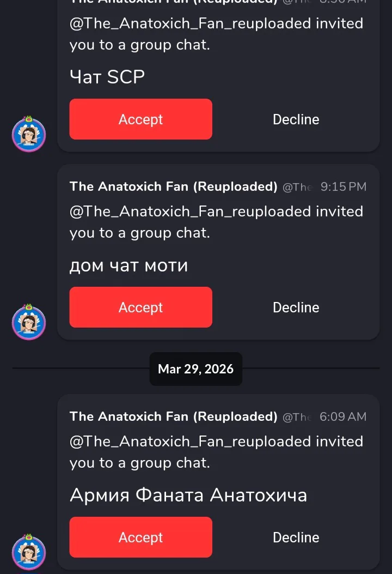Decline the Чат SCP group invite

pyautogui.click(x=296, y=119)
